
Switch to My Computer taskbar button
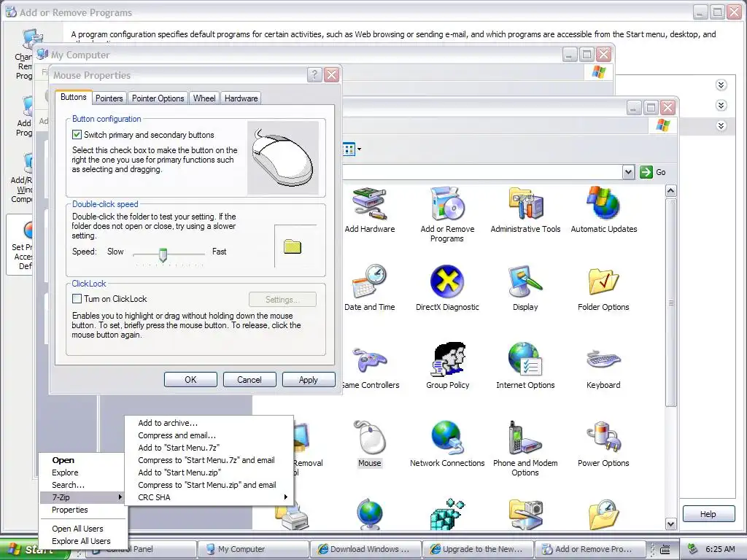click(252, 549)
